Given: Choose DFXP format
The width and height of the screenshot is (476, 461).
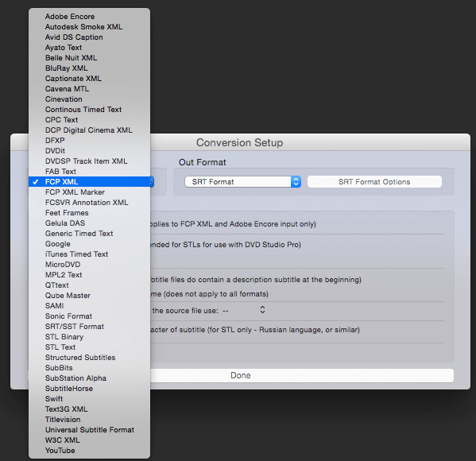Looking at the screenshot, I should pyautogui.click(x=89, y=141).
